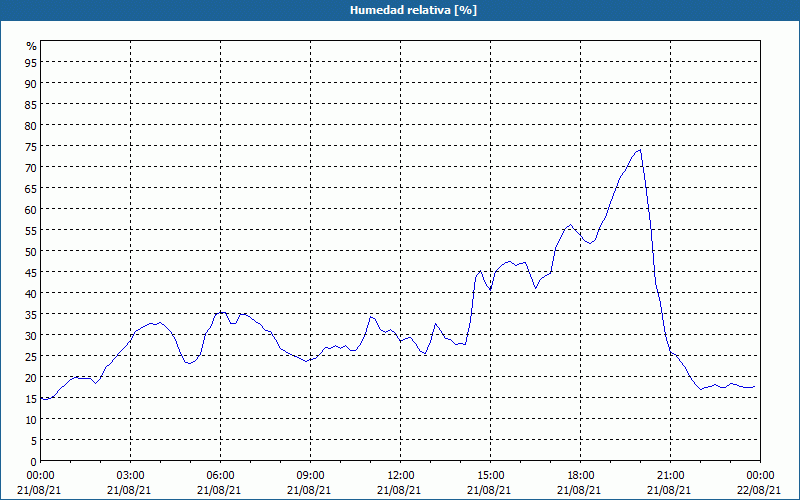800x500 pixels.
Task: Click the 80 value on the vertical axis
Action: (31, 125)
